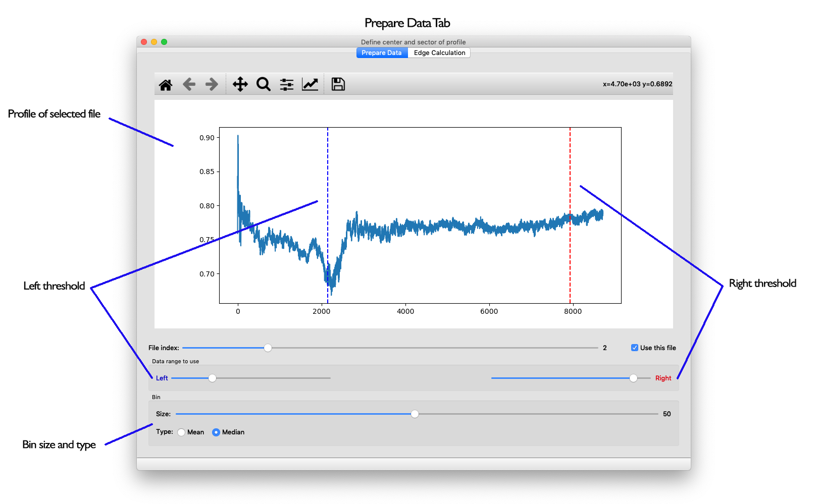This screenshot has width=819, height=504.
Task: Open Configure subplots sliders icon
Action: [286, 84]
